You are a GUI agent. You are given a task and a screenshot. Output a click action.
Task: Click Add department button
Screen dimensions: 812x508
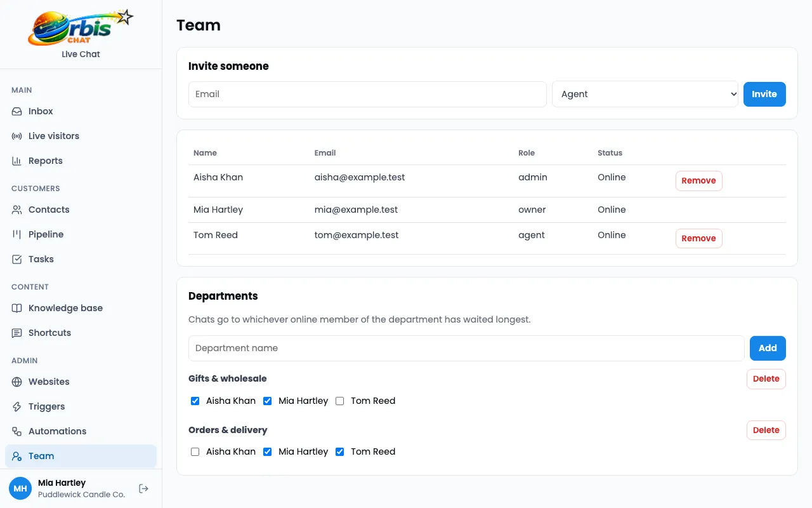(x=768, y=348)
